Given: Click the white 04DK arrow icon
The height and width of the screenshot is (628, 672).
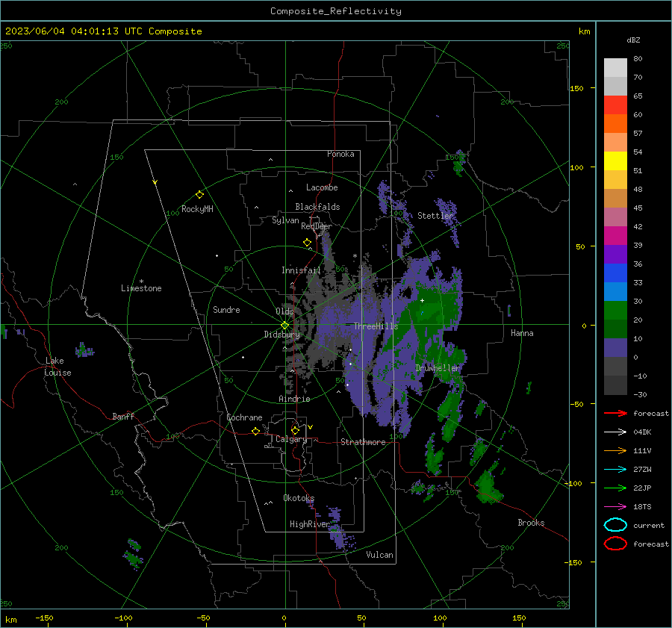Looking at the screenshot, I should [615, 432].
